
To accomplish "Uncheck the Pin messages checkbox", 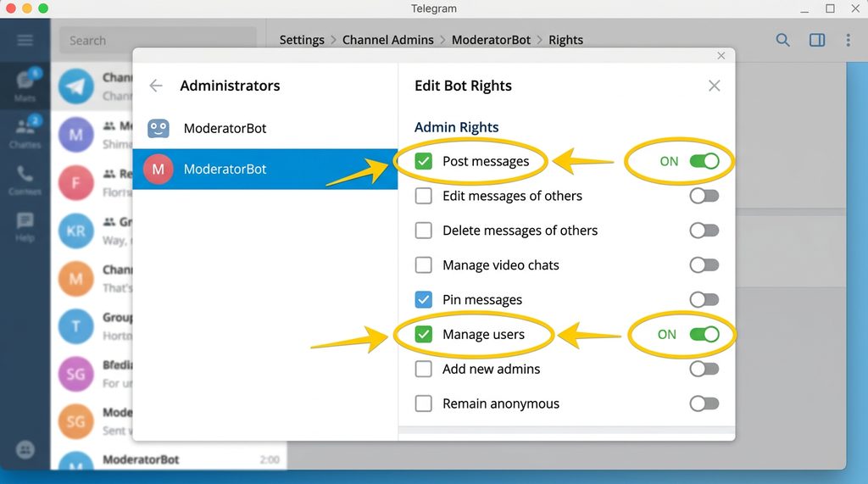I will point(424,299).
